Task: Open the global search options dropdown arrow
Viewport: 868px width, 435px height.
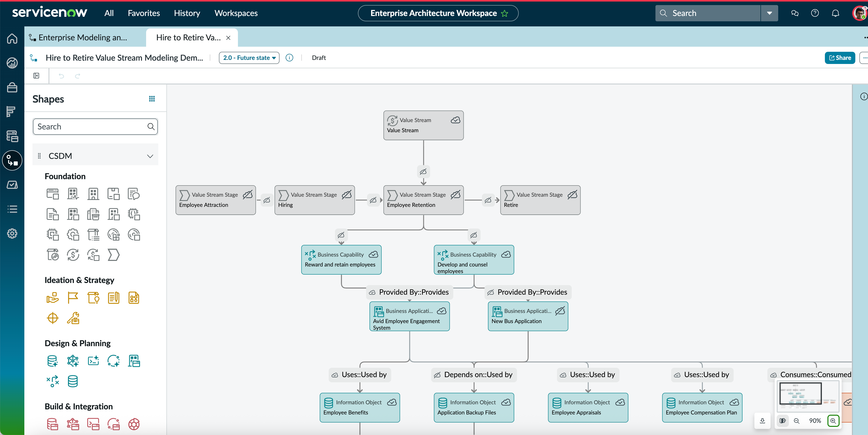Action: 769,13
